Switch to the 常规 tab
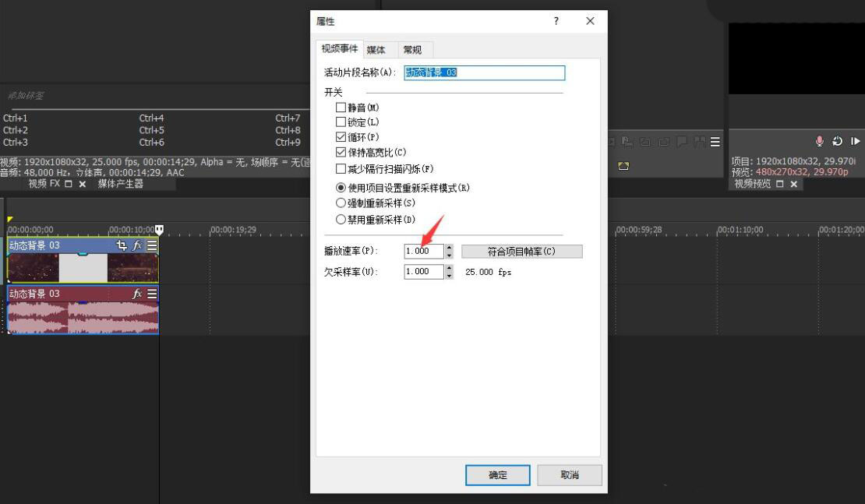 point(412,49)
